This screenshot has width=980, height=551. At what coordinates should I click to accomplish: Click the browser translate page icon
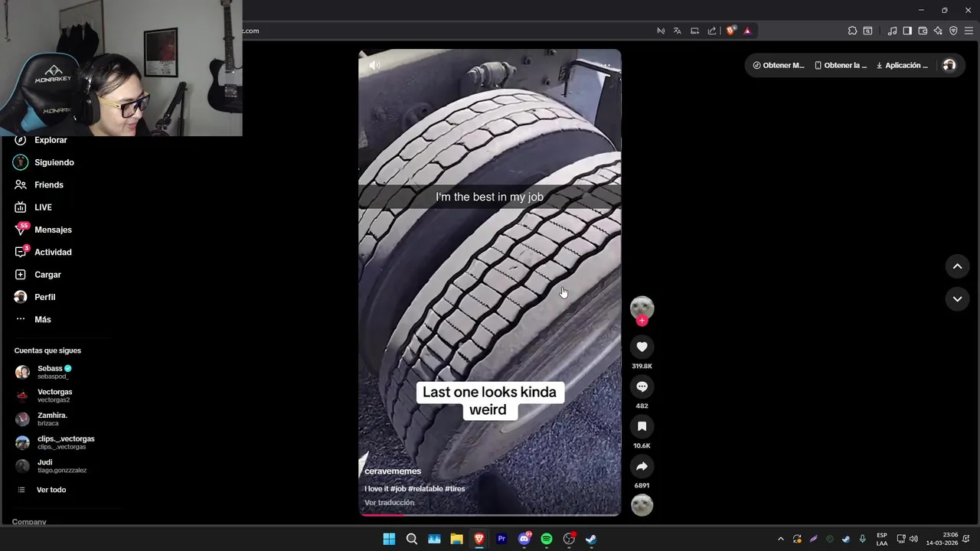click(x=678, y=31)
